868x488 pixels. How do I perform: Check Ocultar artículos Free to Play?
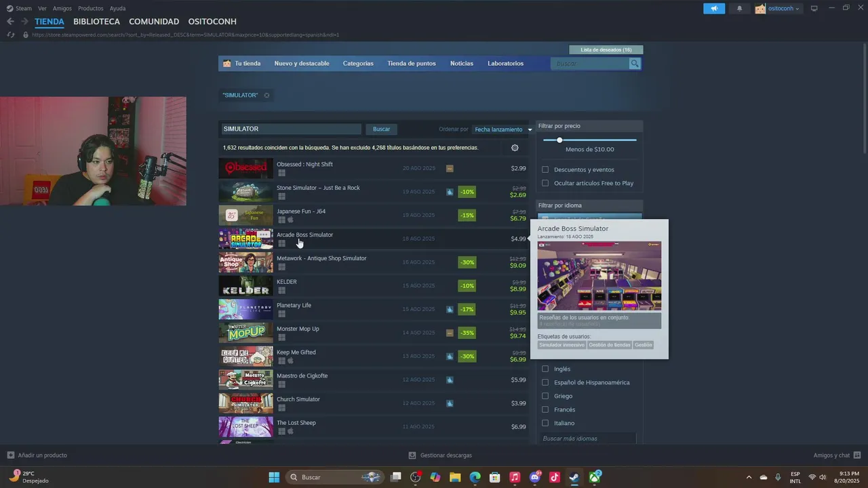click(x=545, y=183)
